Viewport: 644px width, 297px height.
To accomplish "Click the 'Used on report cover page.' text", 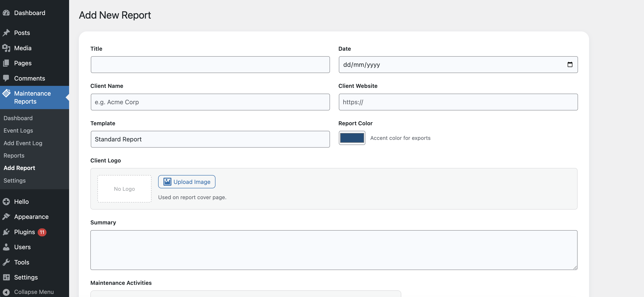I will (192, 197).
